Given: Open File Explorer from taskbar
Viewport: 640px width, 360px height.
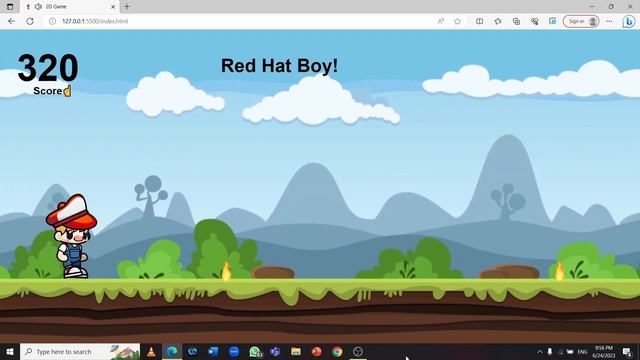Looking at the screenshot, I should tap(296, 351).
